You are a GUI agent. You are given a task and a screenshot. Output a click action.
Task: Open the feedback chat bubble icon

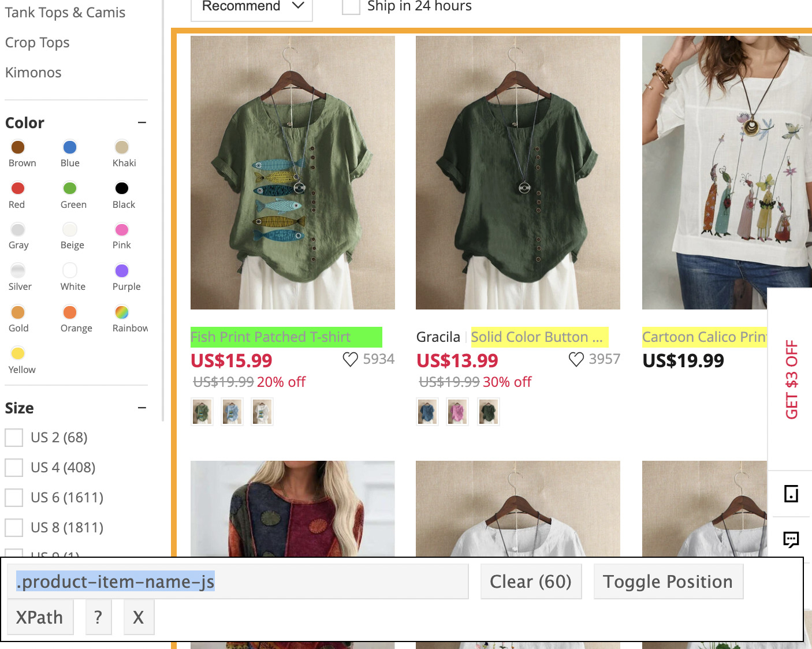pyautogui.click(x=791, y=539)
